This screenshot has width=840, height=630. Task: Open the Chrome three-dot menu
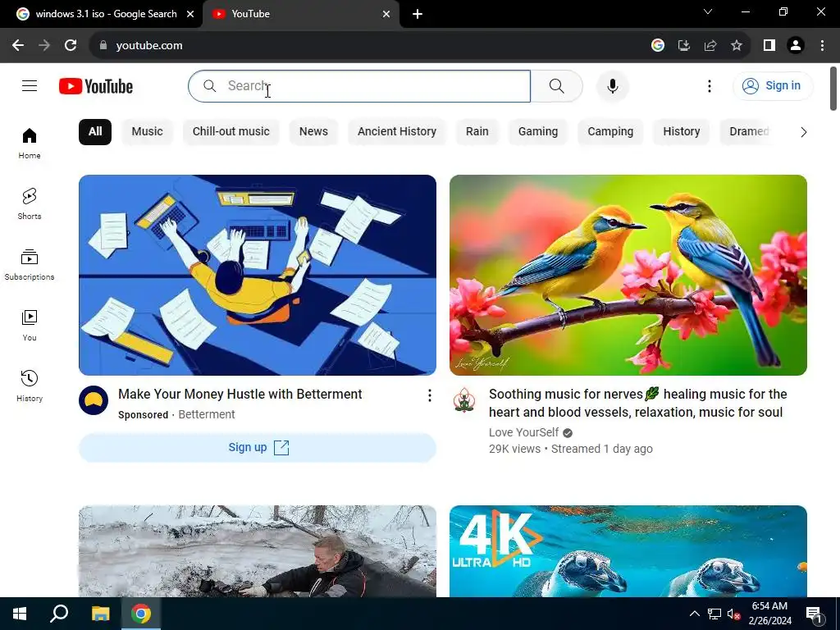[822, 46]
